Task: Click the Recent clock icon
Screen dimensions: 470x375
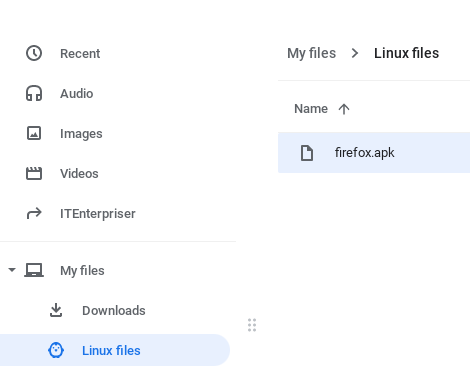Action: coord(34,53)
